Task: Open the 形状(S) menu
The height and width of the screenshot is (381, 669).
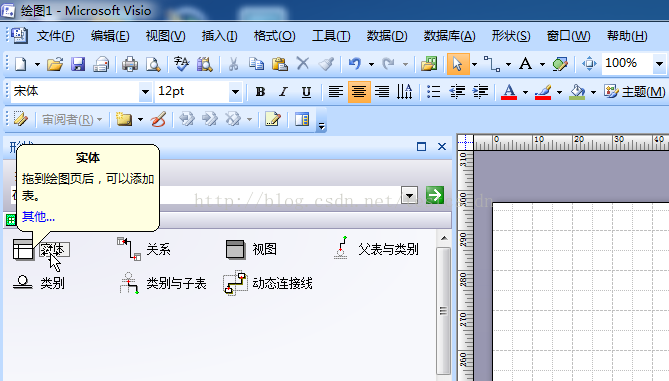Action: 511,36
